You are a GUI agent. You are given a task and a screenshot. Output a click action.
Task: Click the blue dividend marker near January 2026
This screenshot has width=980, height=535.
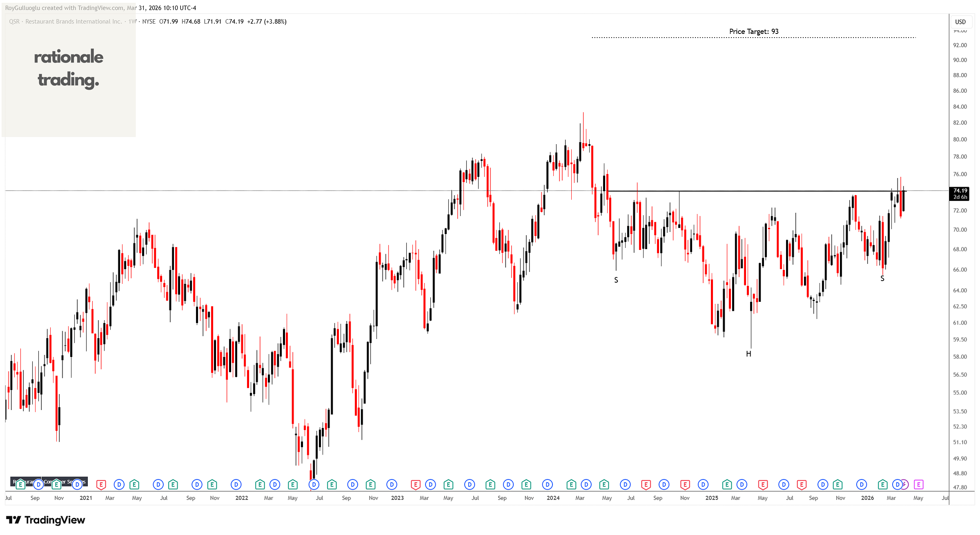pyautogui.click(x=862, y=485)
